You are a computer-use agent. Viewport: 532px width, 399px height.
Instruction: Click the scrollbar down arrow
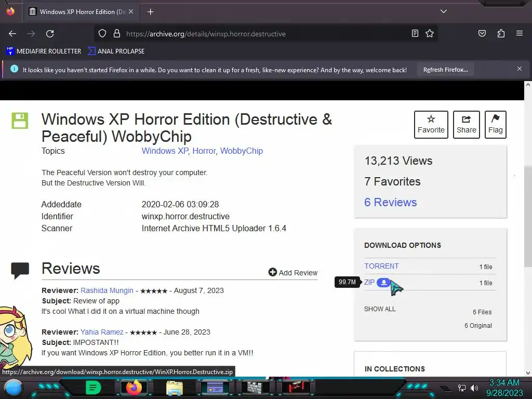click(528, 373)
